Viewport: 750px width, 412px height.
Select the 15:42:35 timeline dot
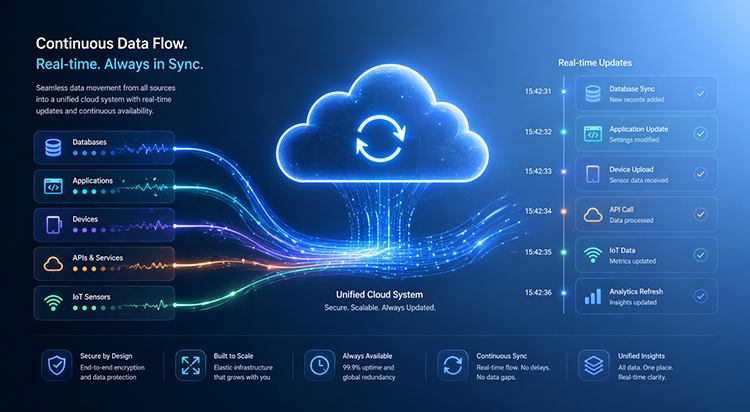point(564,252)
